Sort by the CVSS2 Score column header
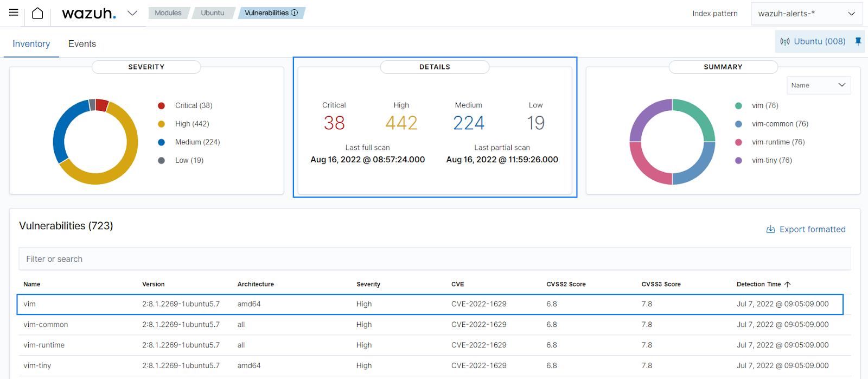This screenshot has width=868, height=379. click(x=566, y=285)
